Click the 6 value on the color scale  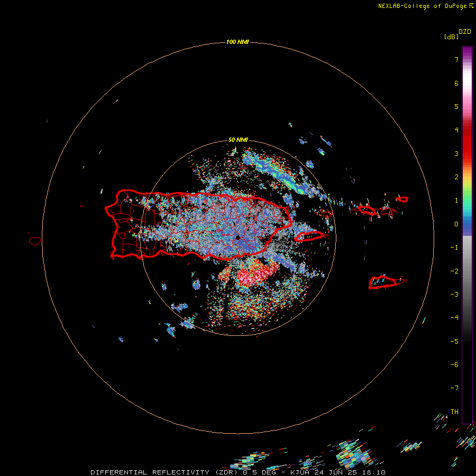[456, 83]
